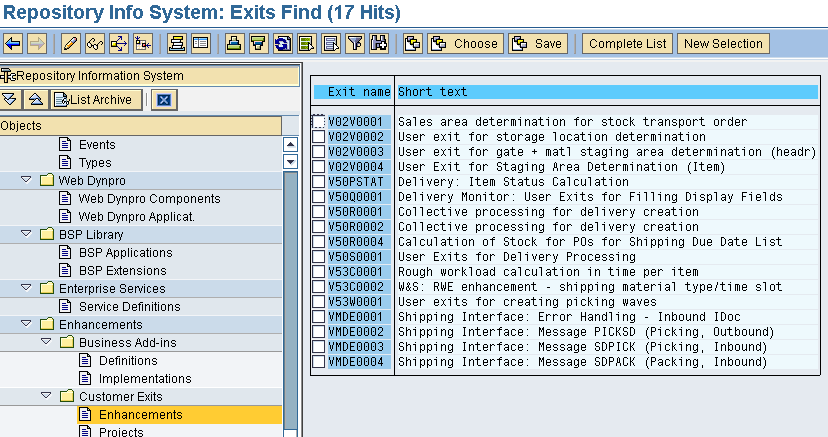Check the V53W0001 row checkbox
Screen dimensions: 828x437
pos(318,302)
